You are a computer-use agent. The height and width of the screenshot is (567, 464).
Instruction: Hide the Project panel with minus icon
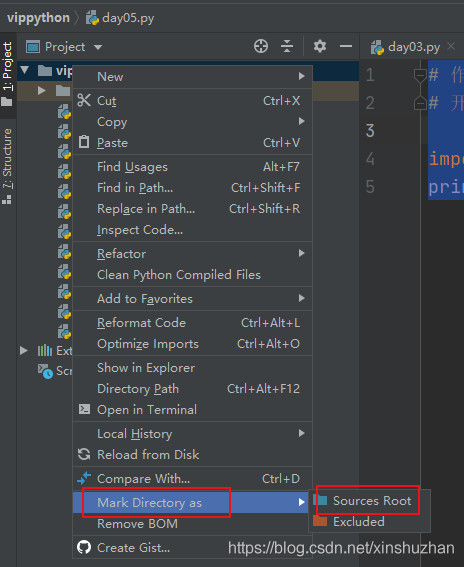pos(346,46)
